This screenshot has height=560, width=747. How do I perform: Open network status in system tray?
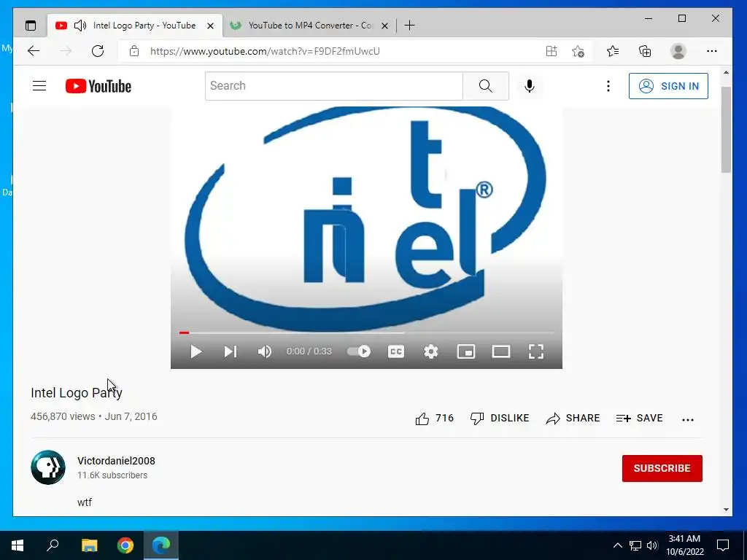[635, 545]
